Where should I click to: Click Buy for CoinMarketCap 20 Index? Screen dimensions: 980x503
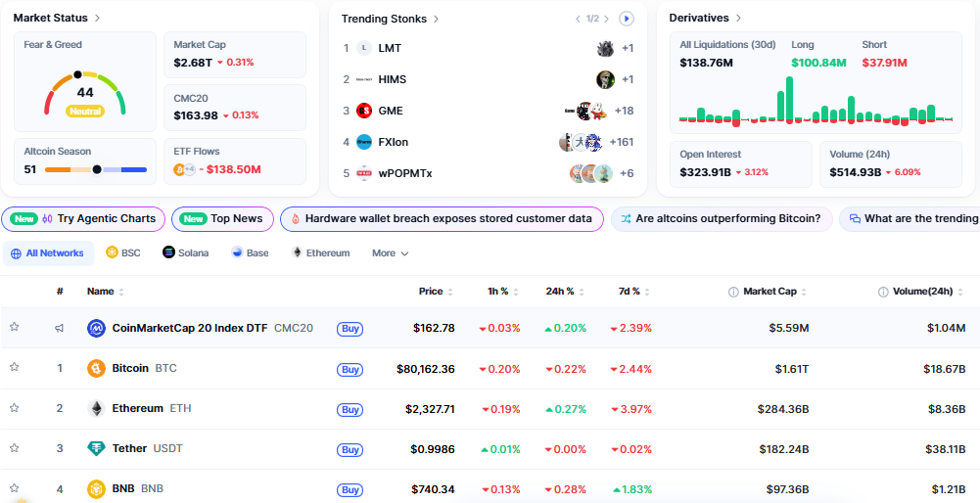(350, 329)
